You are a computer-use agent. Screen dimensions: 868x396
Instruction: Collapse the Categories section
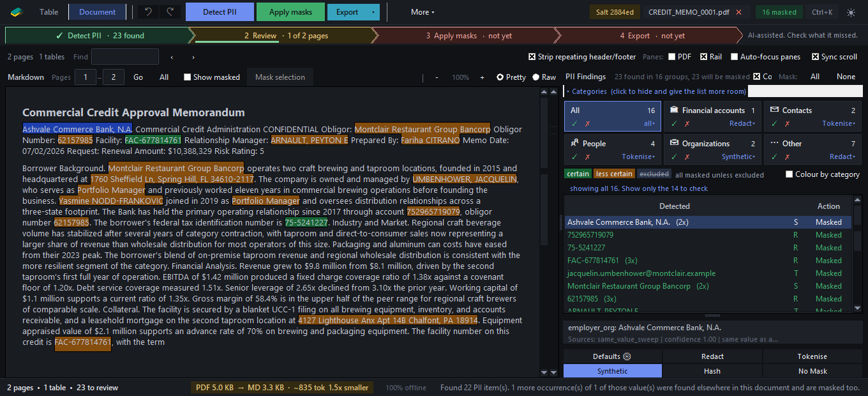pos(655,91)
